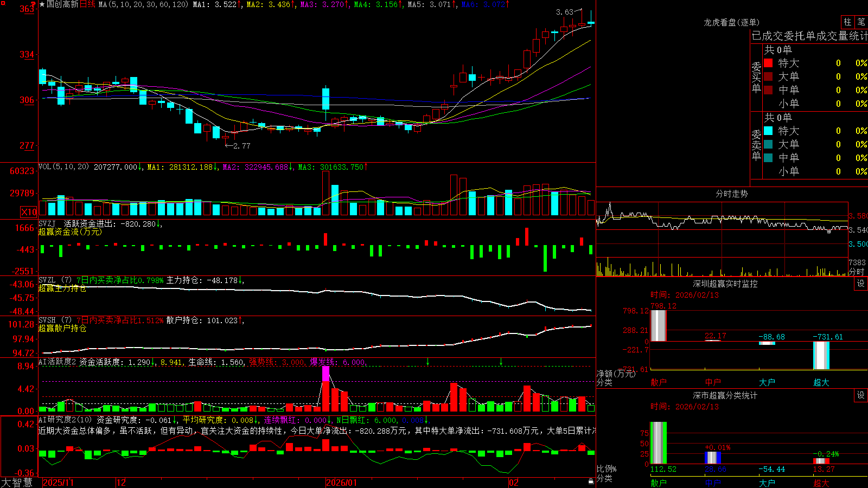The image size is (868, 488).
Task: Click green 散户 label under 深市超赢分类统计
Action: click(659, 483)
